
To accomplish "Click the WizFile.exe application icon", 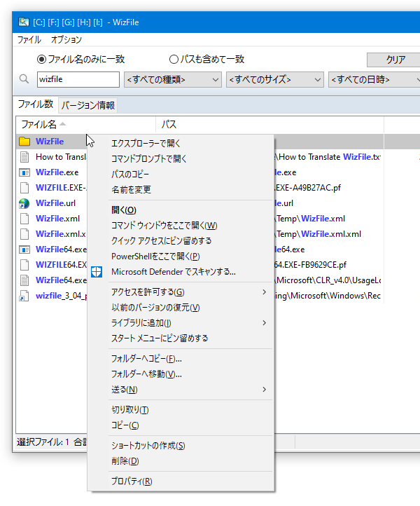I will (x=24, y=172).
